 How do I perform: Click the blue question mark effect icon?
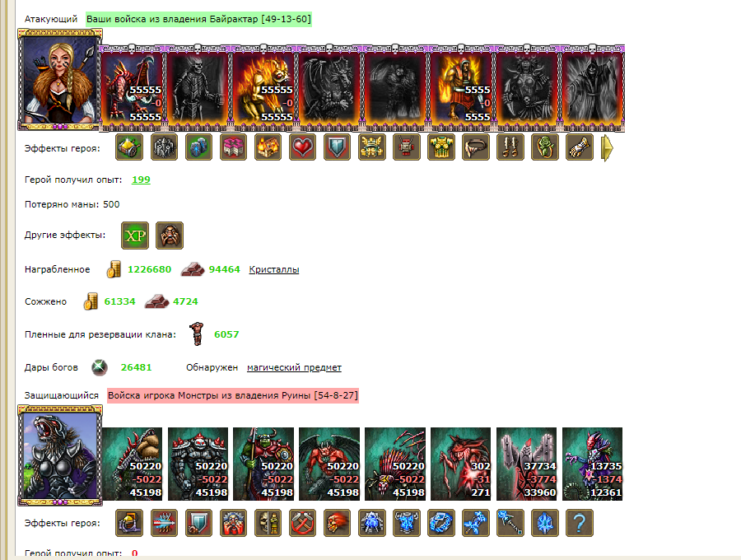[x=580, y=523]
